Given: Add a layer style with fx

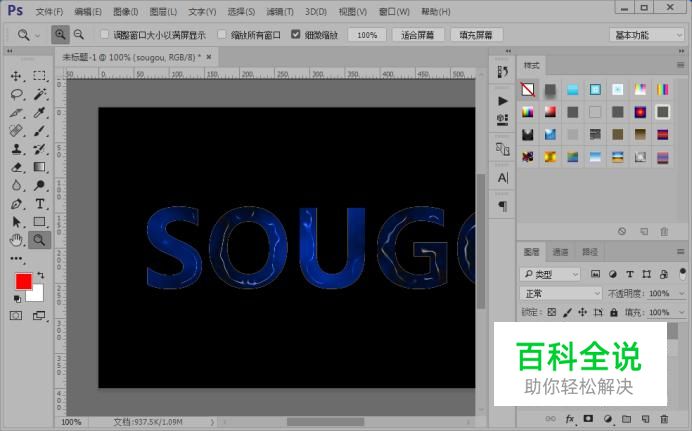Looking at the screenshot, I should 570,419.
